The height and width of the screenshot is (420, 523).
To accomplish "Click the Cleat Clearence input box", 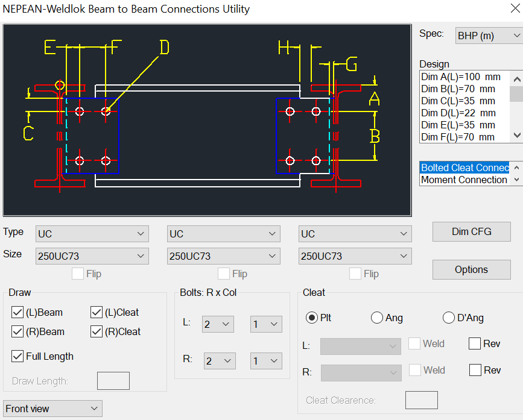I will (x=422, y=400).
